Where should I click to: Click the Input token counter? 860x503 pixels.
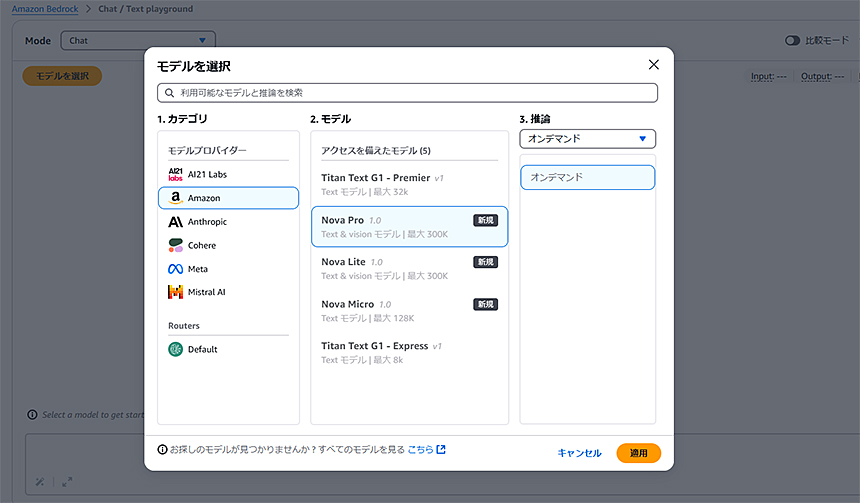768,76
